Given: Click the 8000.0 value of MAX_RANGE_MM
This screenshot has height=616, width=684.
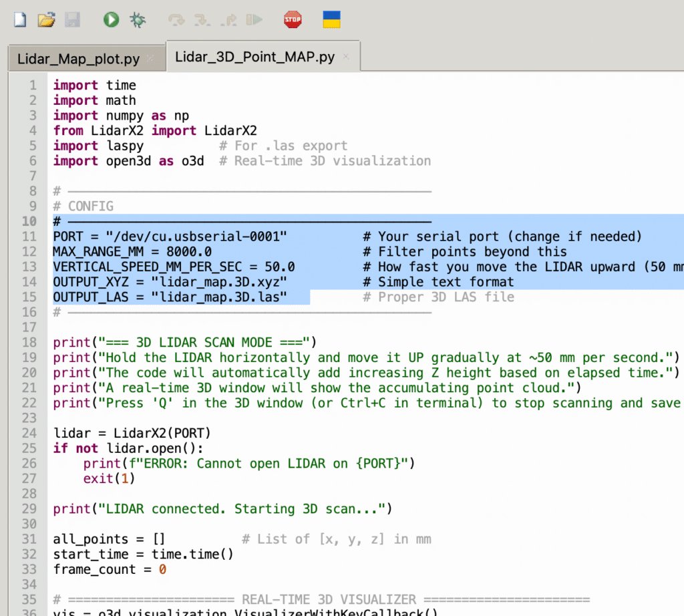Looking at the screenshot, I should [x=189, y=252].
